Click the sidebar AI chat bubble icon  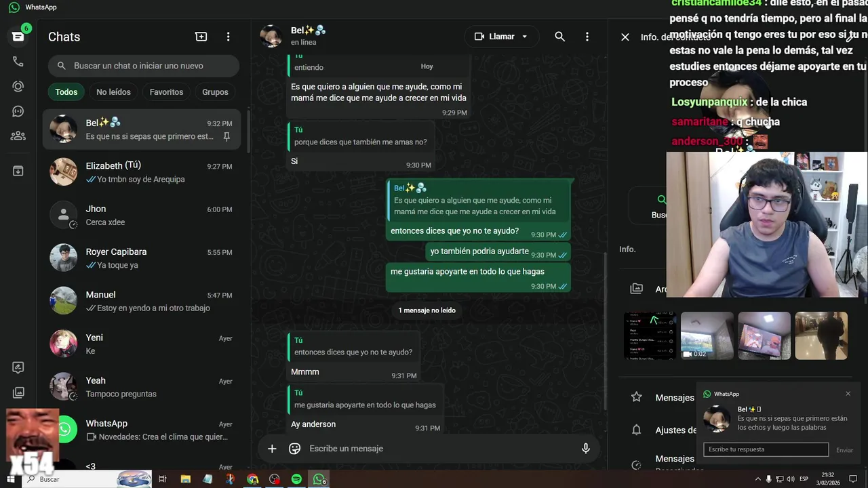click(18, 367)
